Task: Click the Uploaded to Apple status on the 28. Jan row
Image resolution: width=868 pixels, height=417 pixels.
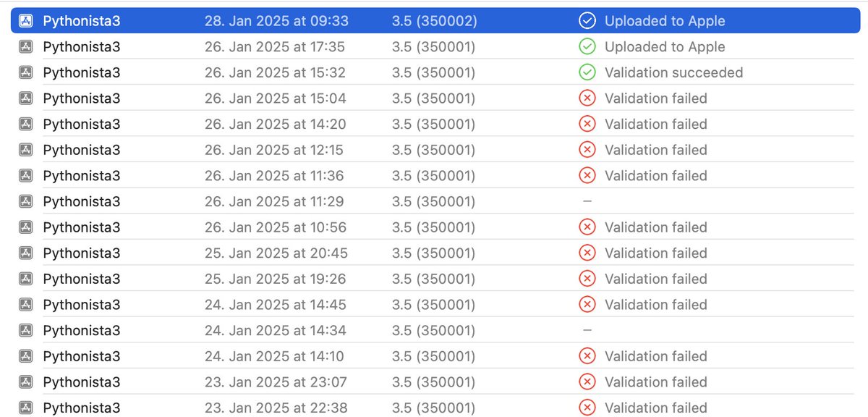Action: [665, 21]
